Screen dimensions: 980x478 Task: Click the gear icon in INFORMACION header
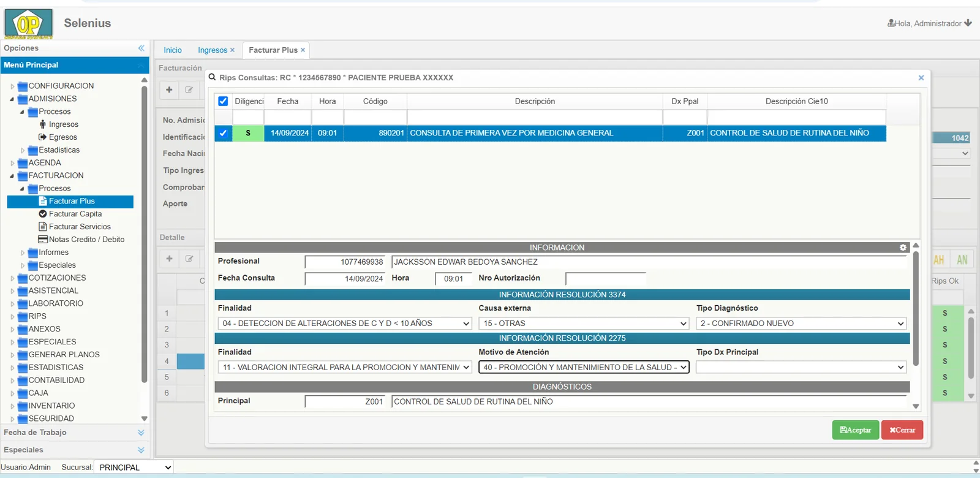point(903,248)
